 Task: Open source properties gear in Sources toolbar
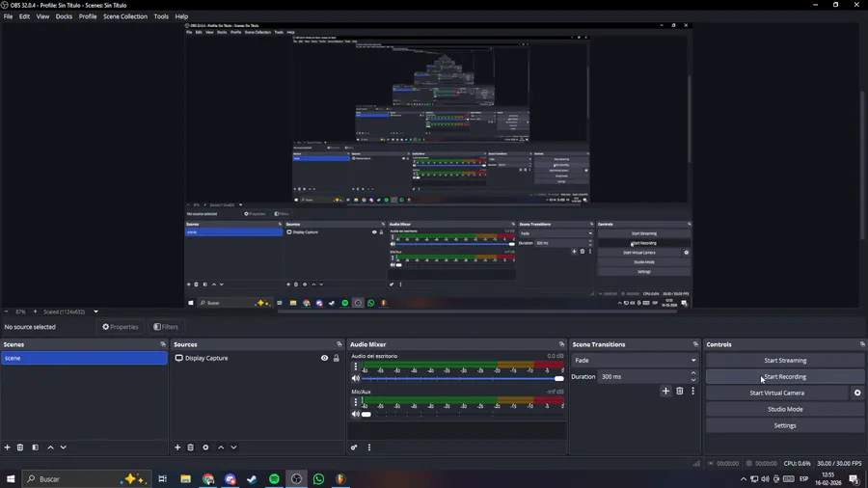click(205, 447)
